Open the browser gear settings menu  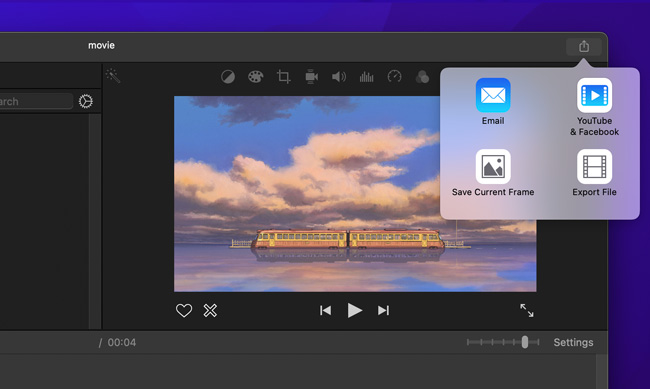coord(86,101)
